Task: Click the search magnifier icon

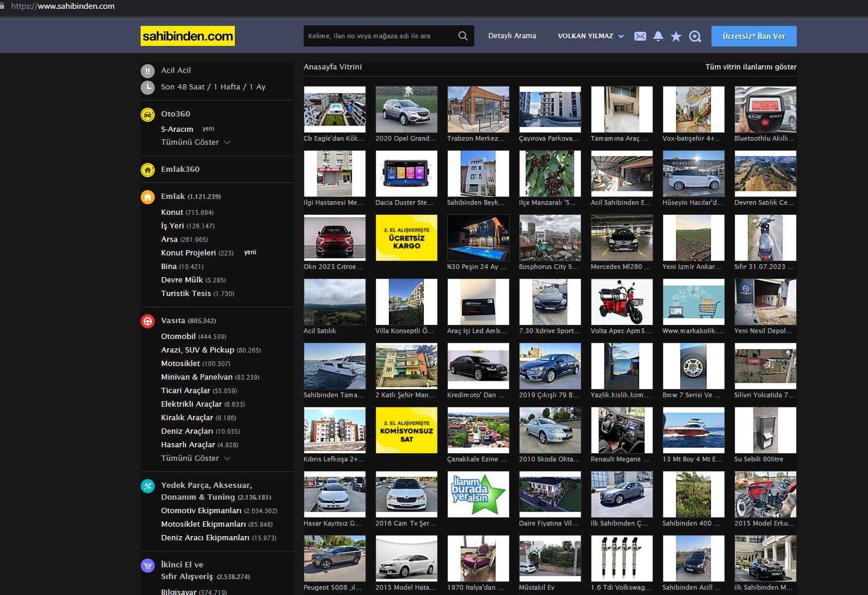Action: 463,36
